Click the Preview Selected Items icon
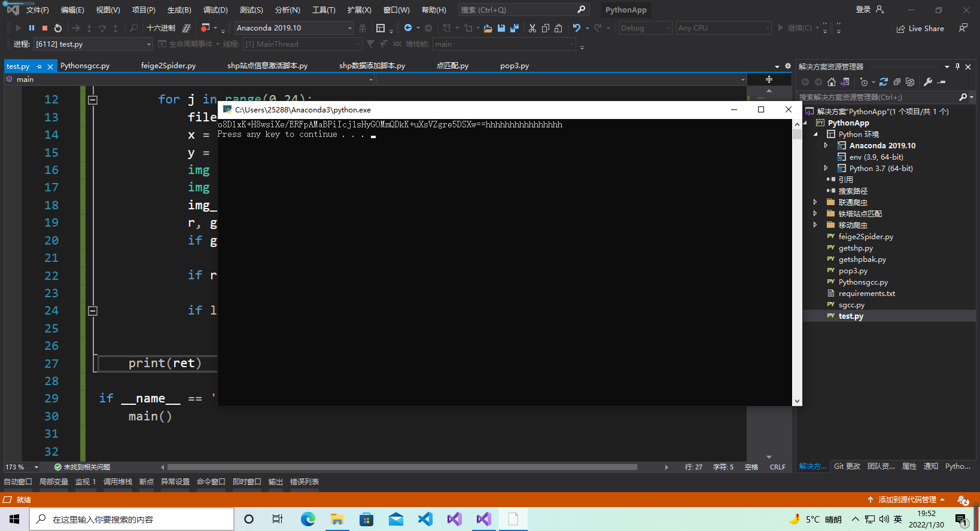980x531 pixels. pos(942,82)
